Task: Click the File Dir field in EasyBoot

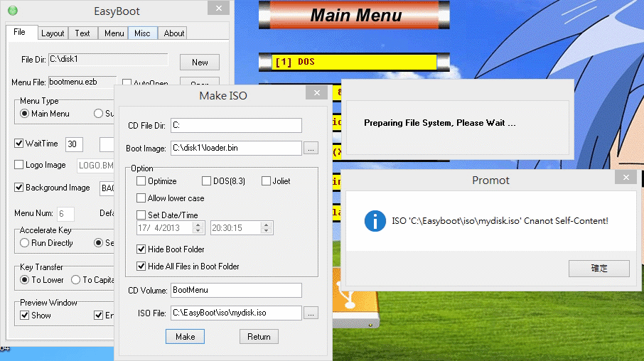Action: (x=108, y=60)
